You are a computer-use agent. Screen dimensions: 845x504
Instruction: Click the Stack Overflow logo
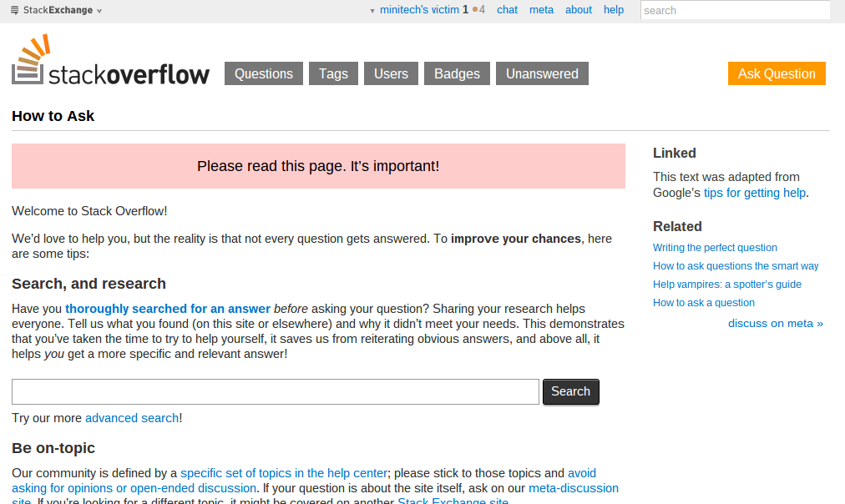(110, 60)
